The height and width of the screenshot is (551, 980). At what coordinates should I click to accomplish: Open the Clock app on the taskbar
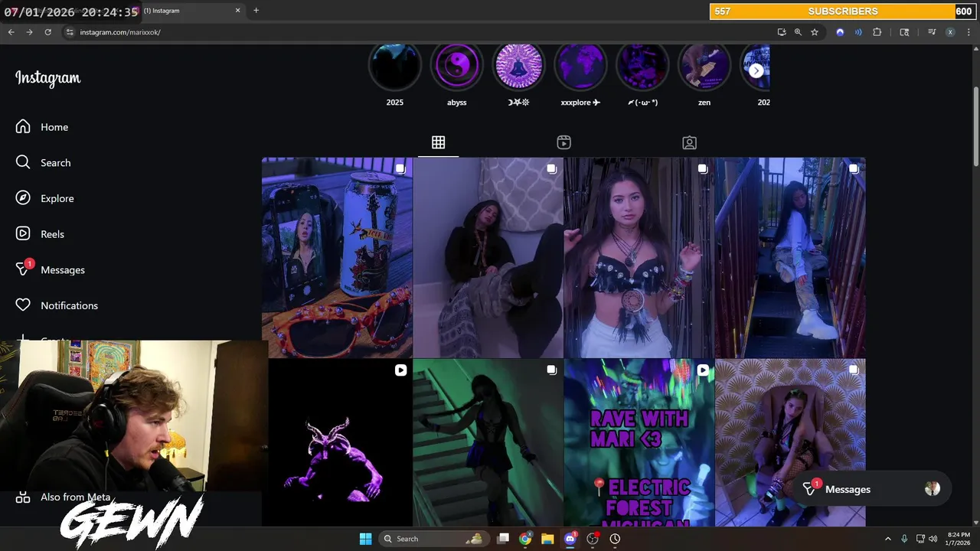pos(615,539)
